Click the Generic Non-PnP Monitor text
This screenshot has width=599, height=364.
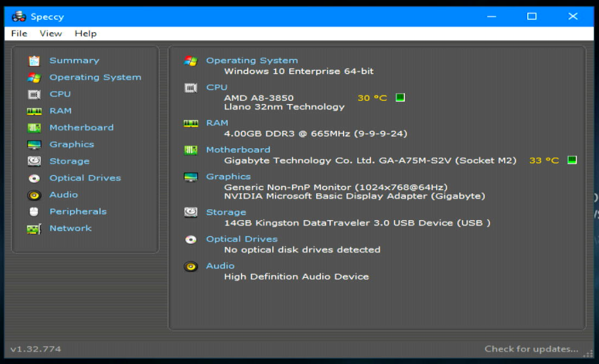click(336, 187)
